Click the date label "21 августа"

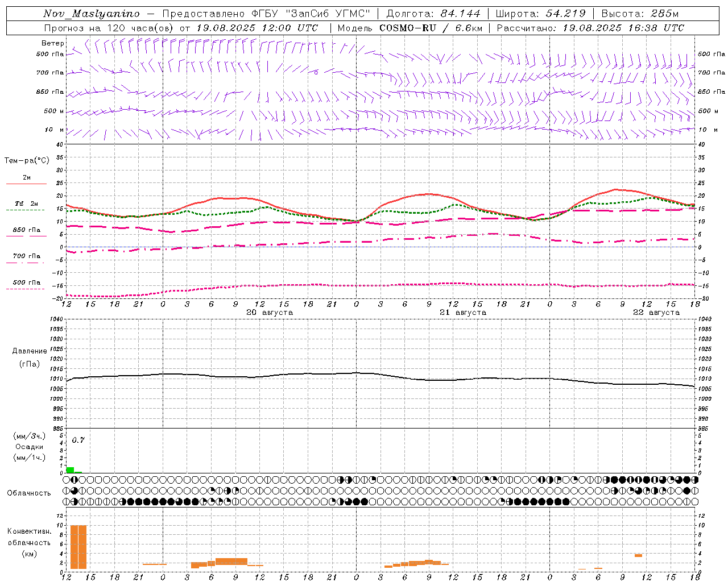tap(463, 313)
